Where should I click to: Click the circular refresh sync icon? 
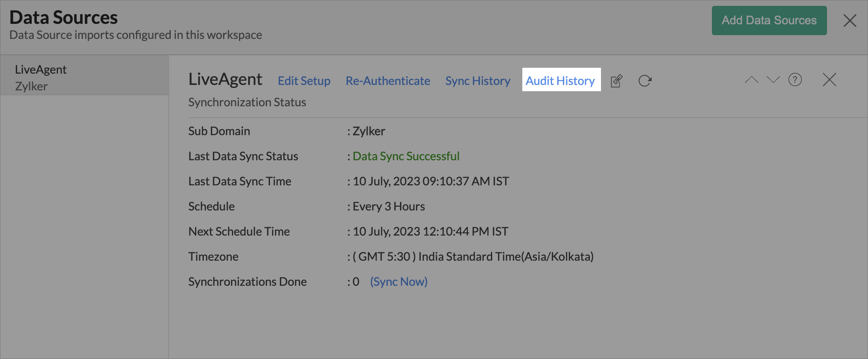coord(645,81)
